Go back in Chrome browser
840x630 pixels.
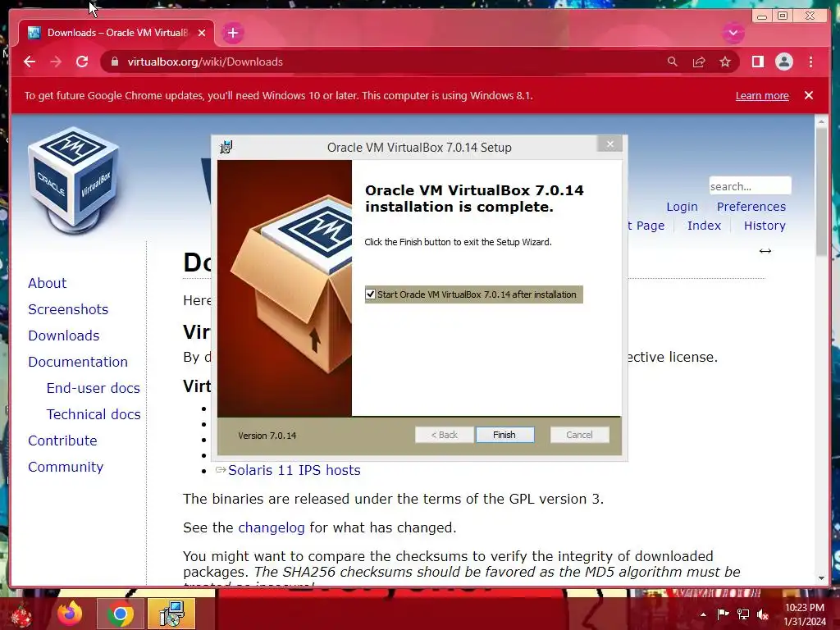(x=30, y=62)
